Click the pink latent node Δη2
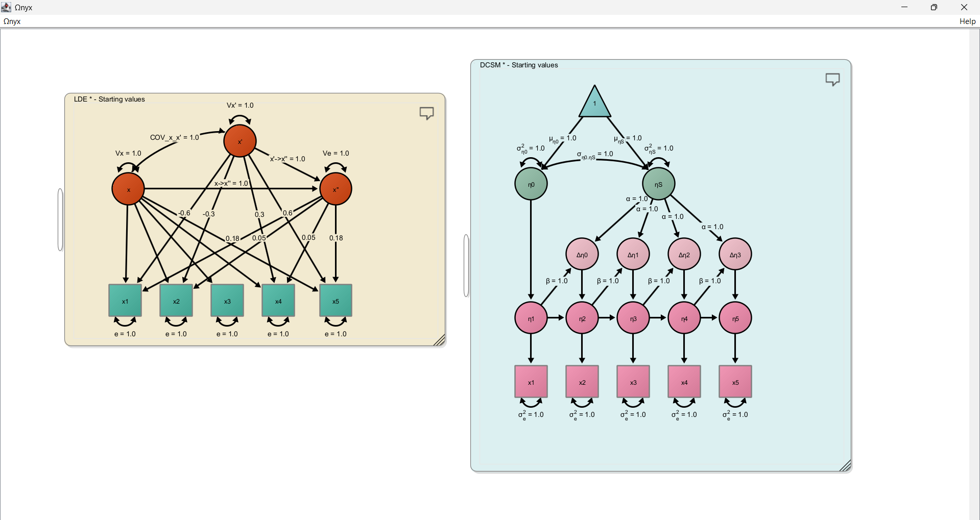Viewport: 980px width, 520px height. (684, 255)
